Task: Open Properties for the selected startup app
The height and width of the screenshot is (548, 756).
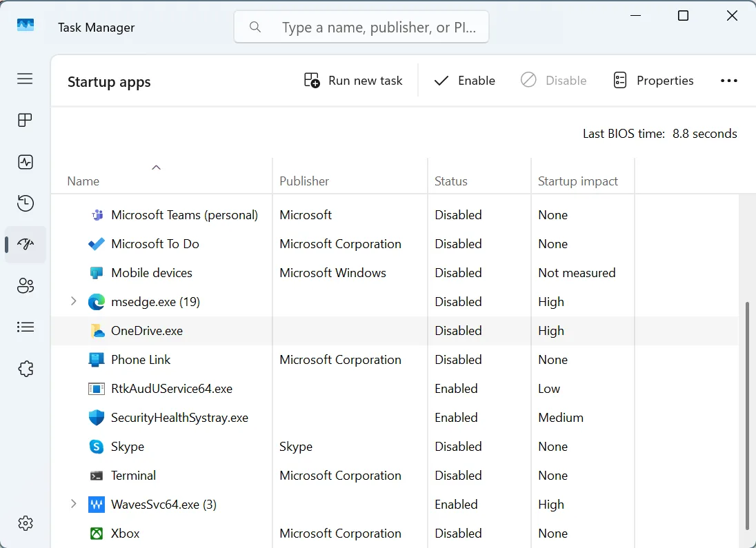Action: (653, 80)
